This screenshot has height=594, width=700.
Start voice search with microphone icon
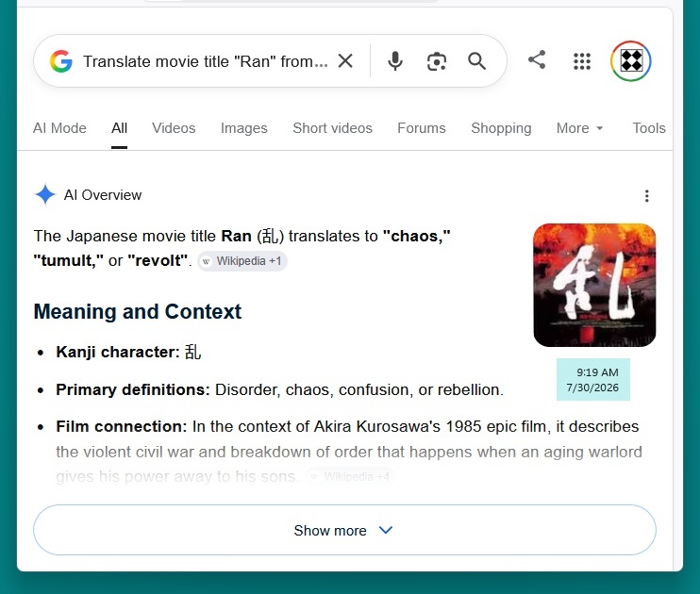pyautogui.click(x=395, y=61)
